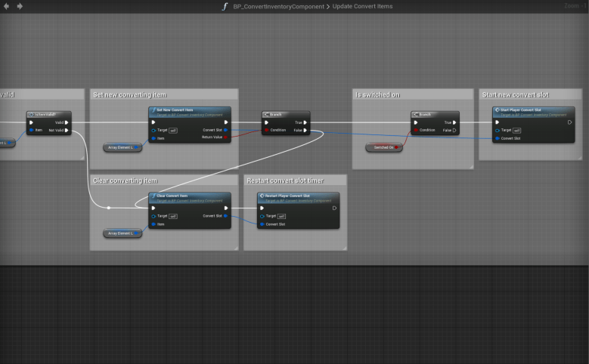589x364 pixels.
Task: Click the Return Value pin on Set New Convert Item
Action: click(227, 137)
